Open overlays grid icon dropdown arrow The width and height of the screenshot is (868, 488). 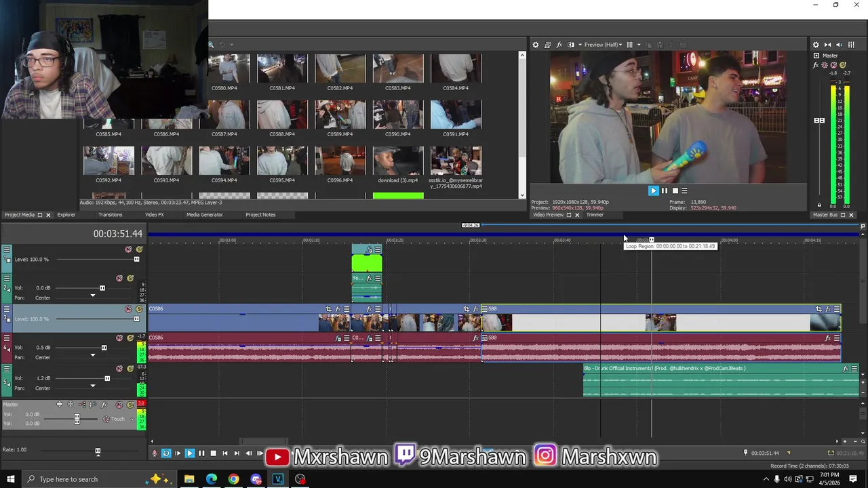tap(638, 45)
